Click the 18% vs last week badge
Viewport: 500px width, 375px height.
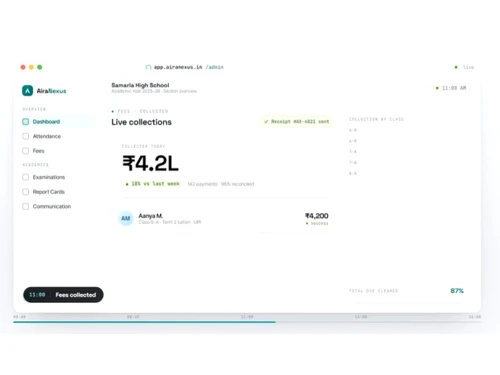pyautogui.click(x=152, y=184)
